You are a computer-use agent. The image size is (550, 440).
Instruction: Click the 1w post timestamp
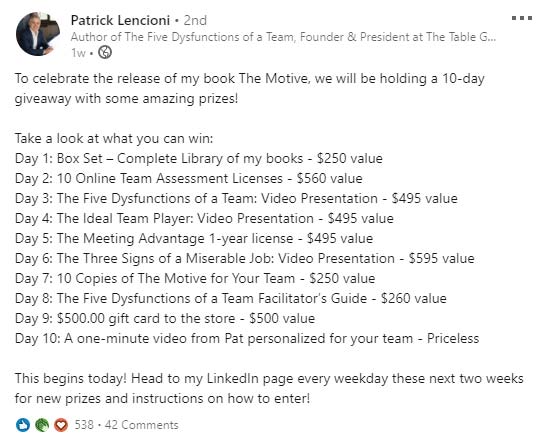(x=78, y=53)
